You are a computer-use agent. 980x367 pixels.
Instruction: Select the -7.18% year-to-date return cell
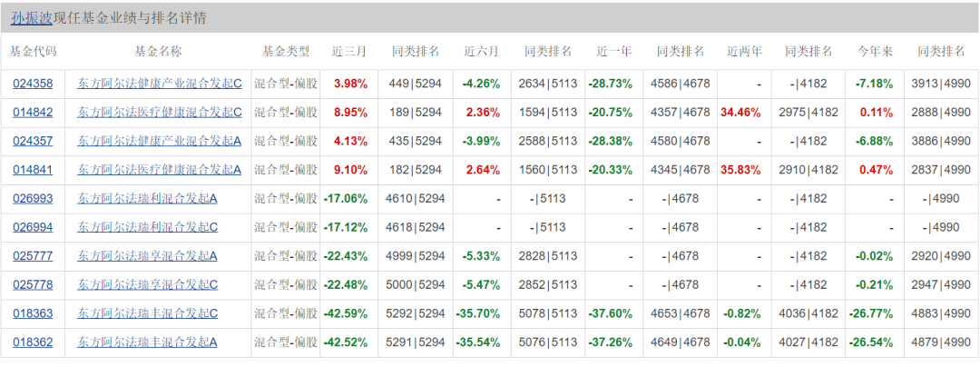coord(875,84)
